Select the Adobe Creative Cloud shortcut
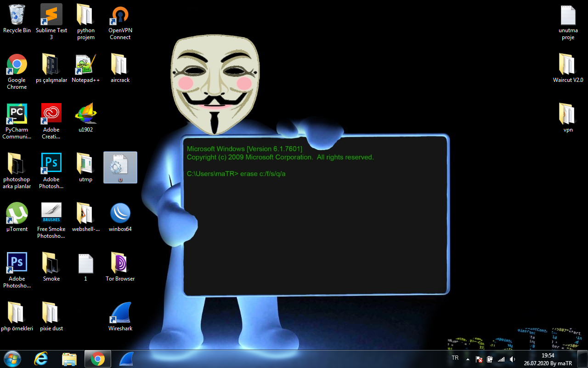The height and width of the screenshot is (368, 588). pyautogui.click(x=51, y=121)
